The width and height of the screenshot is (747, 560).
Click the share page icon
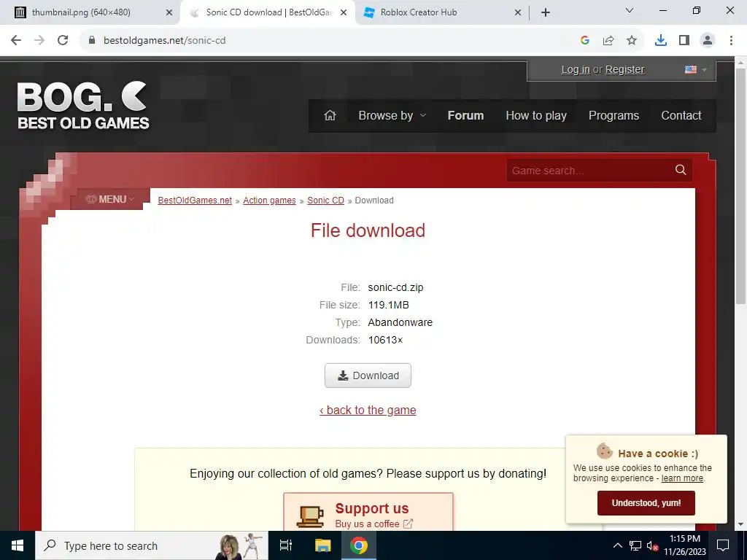tap(608, 41)
